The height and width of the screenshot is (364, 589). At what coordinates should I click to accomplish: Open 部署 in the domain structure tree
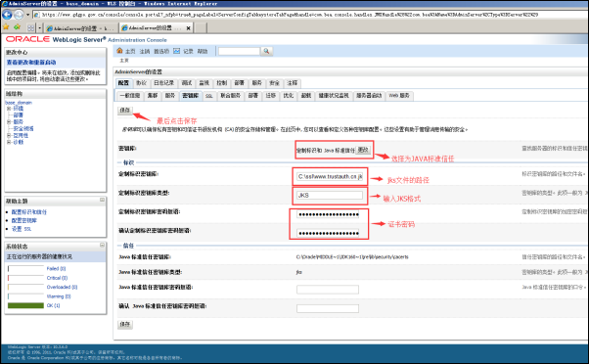[18, 114]
